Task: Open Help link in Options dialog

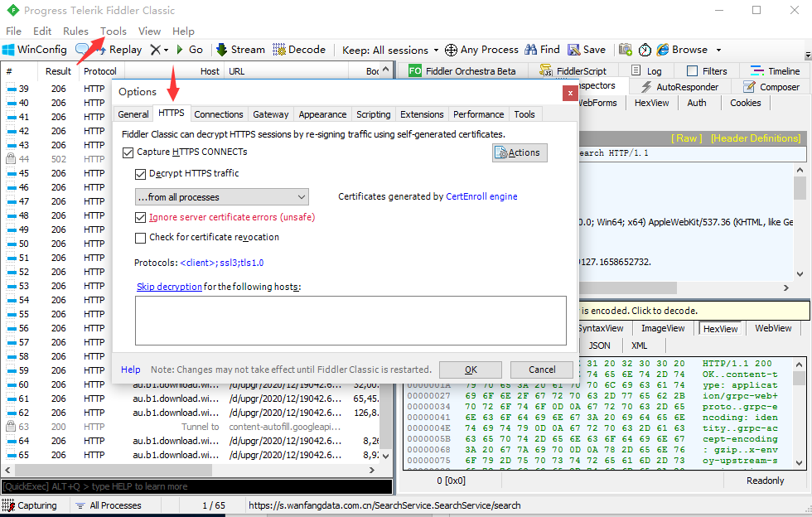Action: pyautogui.click(x=131, y=370)
